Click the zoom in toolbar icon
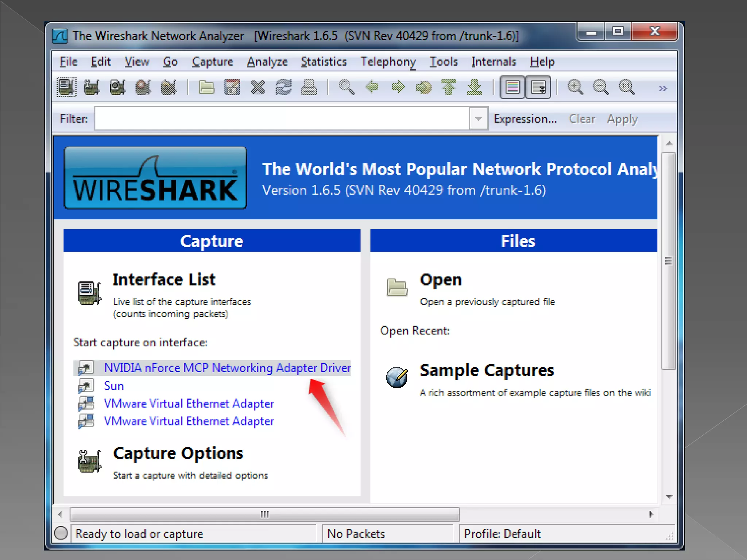The image size is (747, 560). click(575, 87)
